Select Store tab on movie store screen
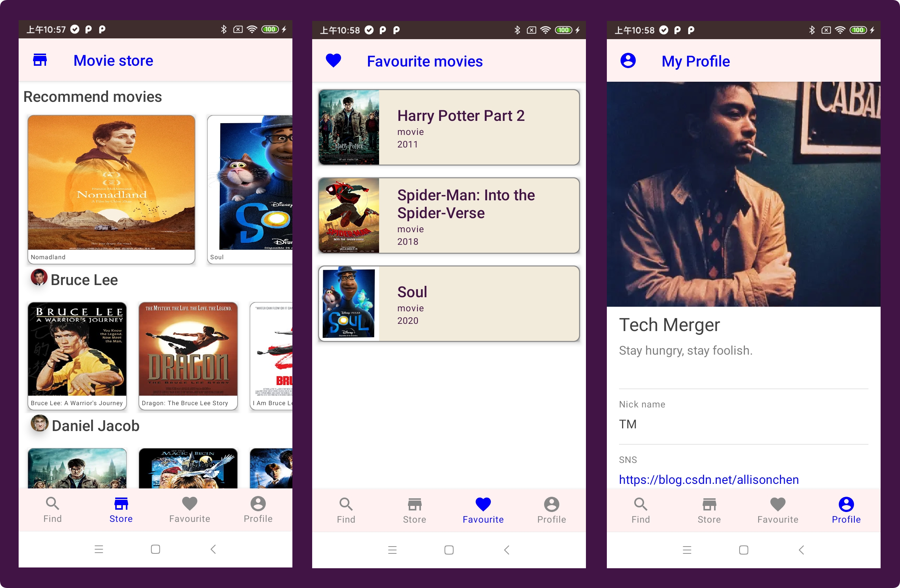 [120, 510]
